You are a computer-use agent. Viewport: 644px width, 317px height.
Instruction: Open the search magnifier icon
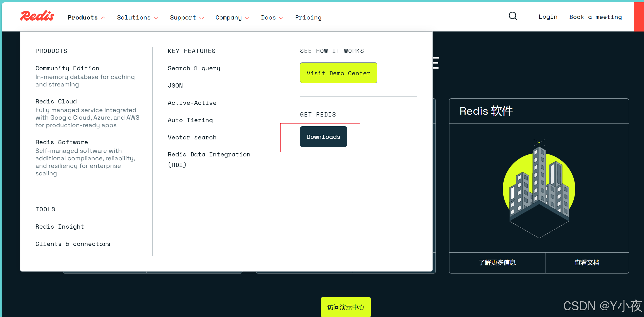coord(513,16)
